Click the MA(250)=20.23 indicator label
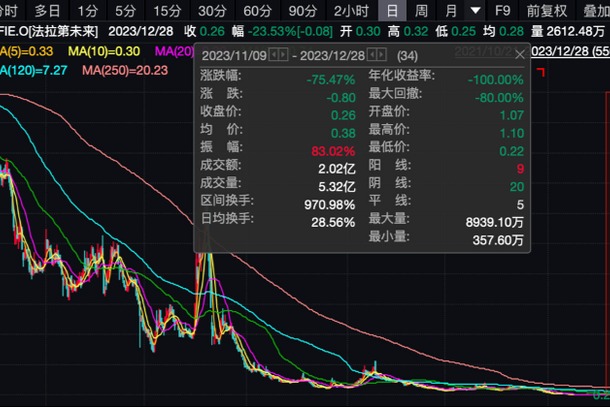The image size is (610, 407). point(125,70)
